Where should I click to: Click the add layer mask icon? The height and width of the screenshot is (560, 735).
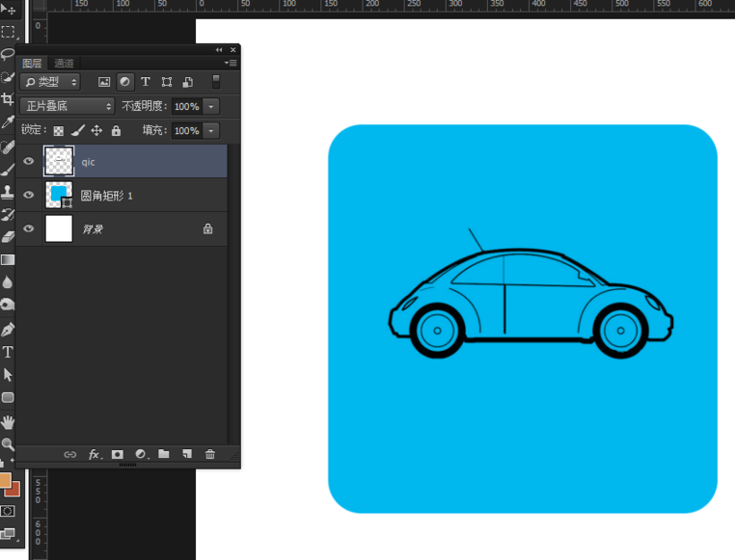[x=117, y=454]
